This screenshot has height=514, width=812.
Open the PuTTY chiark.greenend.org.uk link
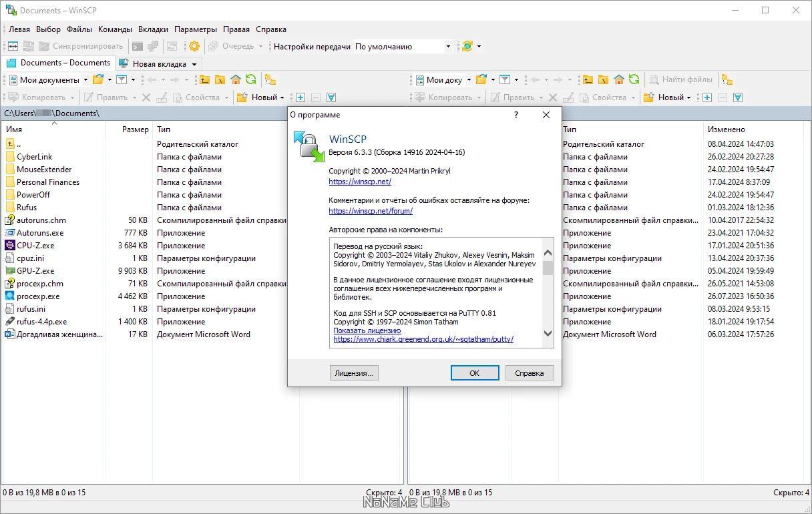423,339
